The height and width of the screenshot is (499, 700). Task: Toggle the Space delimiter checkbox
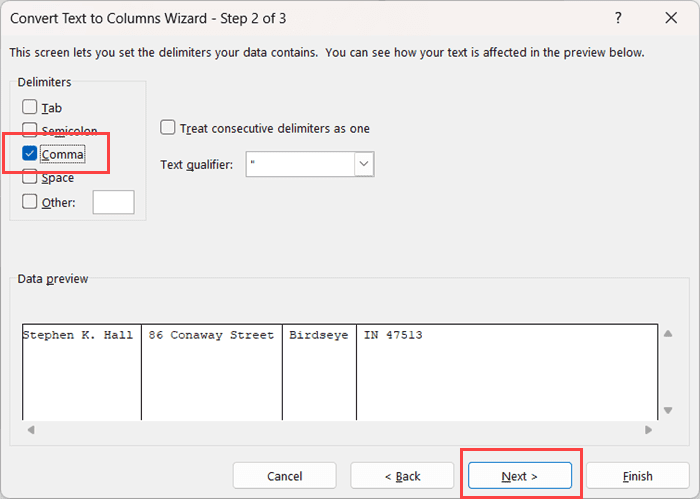(30, 177)
